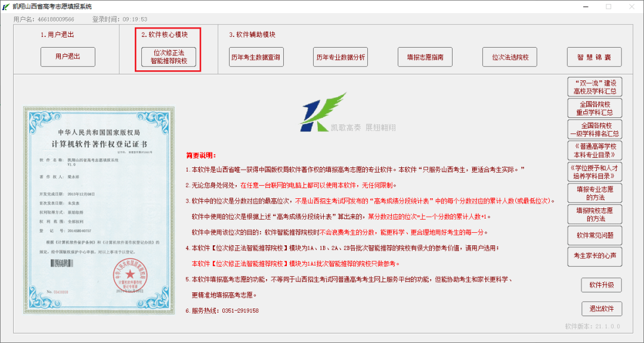Open 《学位授予和人才培养学科目录》
This screenshot has width=644, height=343.
tap(595, 172)
